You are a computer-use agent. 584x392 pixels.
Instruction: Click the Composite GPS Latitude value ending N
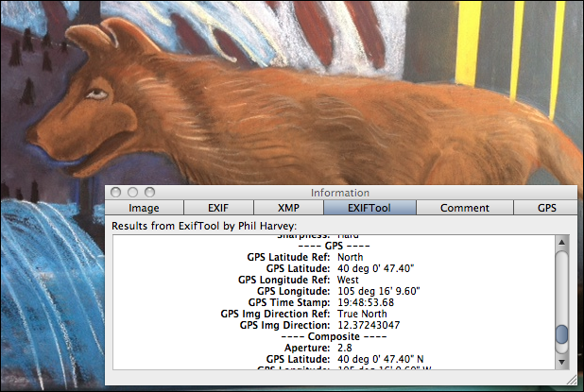coord(380,359)
